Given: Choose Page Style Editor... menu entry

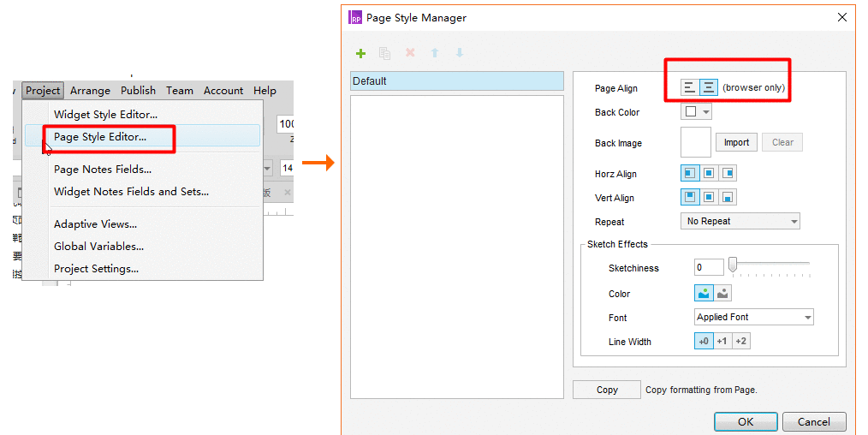Looking at the screenshot, I should [143, 137].
